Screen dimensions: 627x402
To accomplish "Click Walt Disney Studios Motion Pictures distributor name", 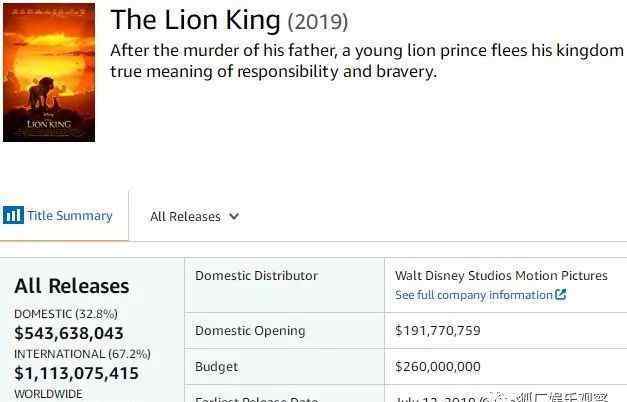I will click(501, 275).
